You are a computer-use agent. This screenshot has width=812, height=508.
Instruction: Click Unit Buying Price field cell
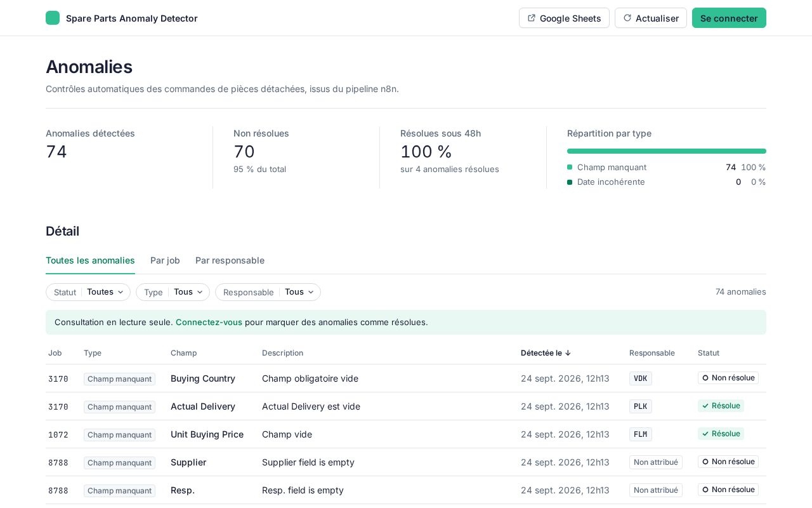207,434
